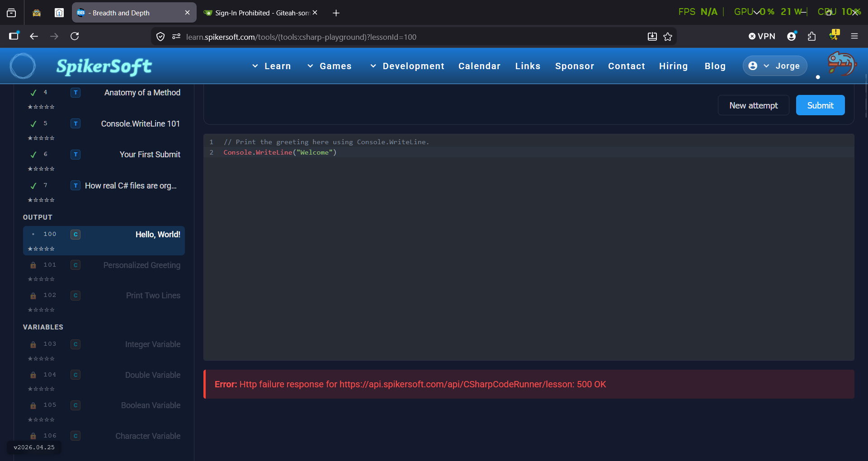Click inside the code editor area

pyautogui.click(x=528, y=247)
